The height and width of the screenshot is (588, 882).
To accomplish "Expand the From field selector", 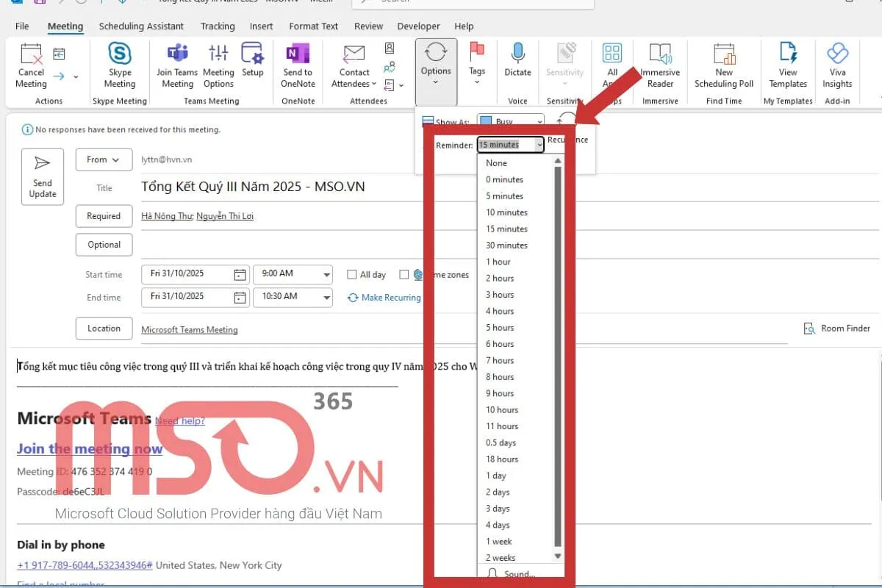I will [104, 159].
